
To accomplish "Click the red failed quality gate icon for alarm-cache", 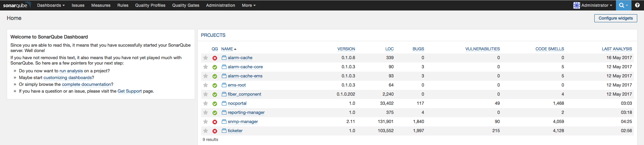I will [x=215, y=58].
